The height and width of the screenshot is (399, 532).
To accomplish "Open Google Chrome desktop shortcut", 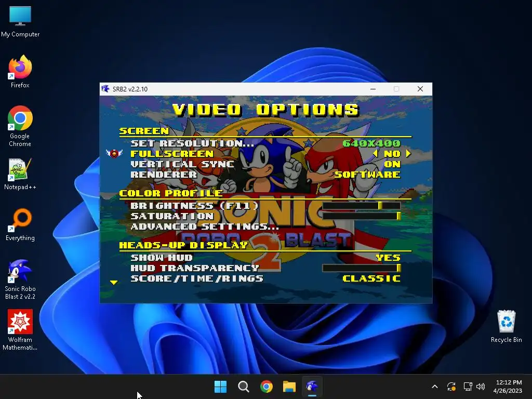I will click(x=20, y=126).
